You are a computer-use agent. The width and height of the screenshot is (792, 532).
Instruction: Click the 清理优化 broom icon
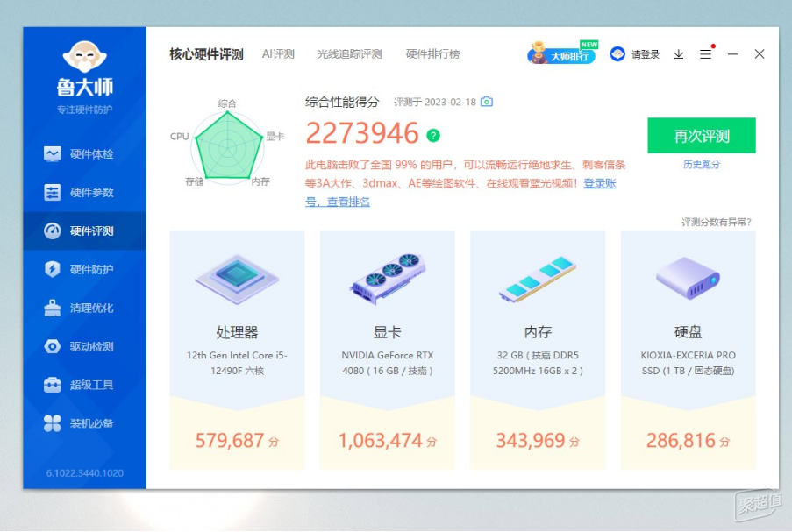pyautogui.click(x=52, y=308)
